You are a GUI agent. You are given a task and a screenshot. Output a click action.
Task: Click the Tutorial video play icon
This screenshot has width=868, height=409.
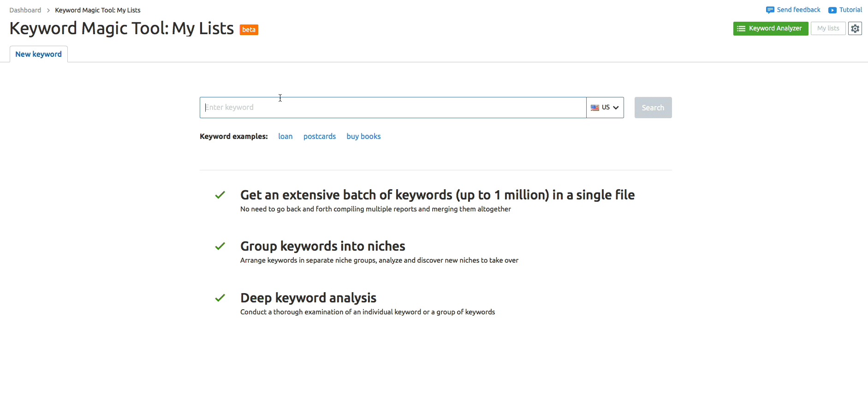[832, 10]
